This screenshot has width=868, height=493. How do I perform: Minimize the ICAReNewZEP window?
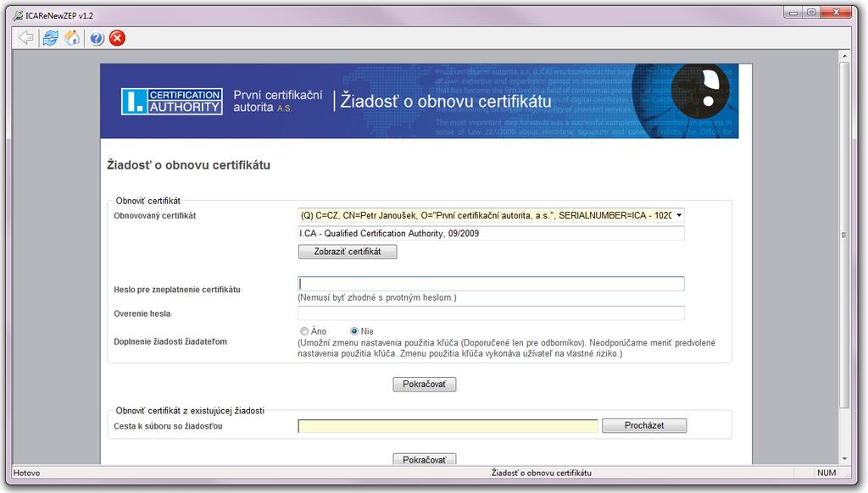[793, 12]
